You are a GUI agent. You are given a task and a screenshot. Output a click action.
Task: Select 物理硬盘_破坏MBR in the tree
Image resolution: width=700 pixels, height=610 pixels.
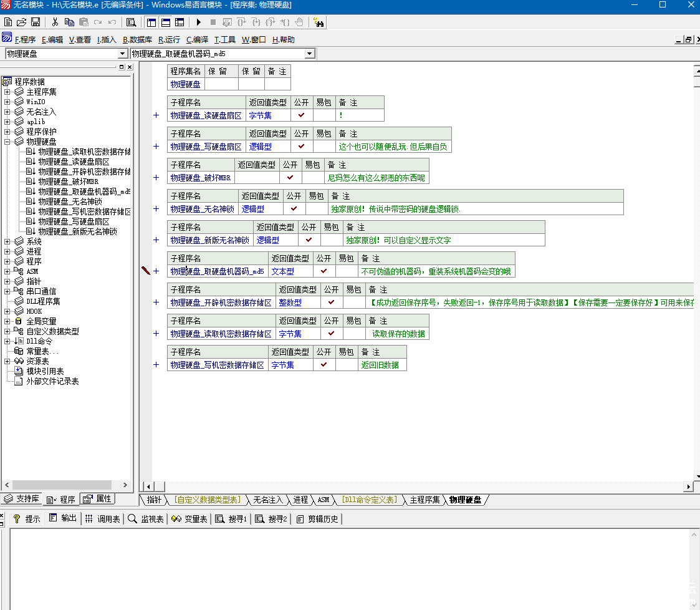[x=69, y=182]
